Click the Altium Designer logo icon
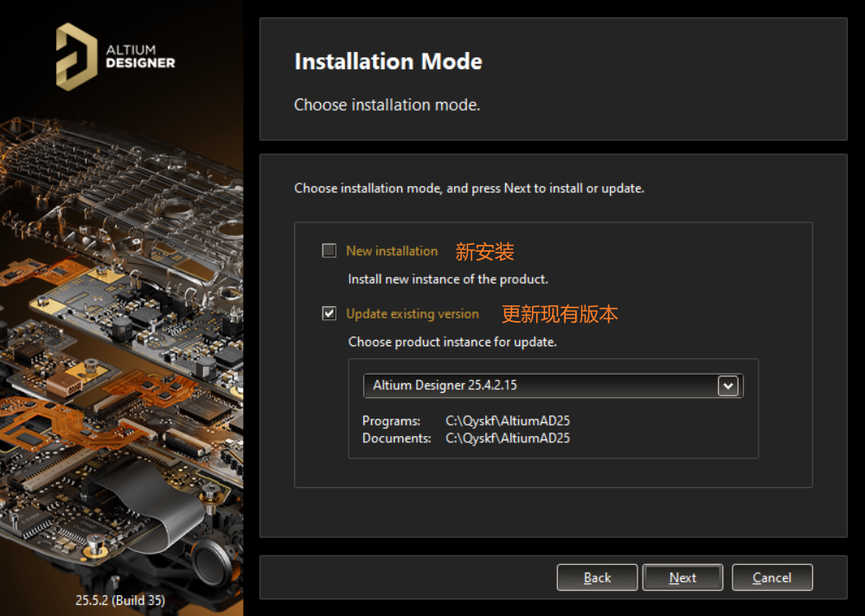Image resolution: width=865 pixels, height=616 pixels. (x=77, y=56)
